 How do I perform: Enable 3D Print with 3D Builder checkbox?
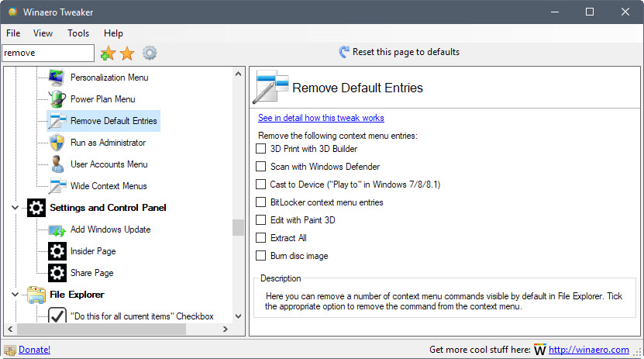pyautogui.click(x=261, y=149)
